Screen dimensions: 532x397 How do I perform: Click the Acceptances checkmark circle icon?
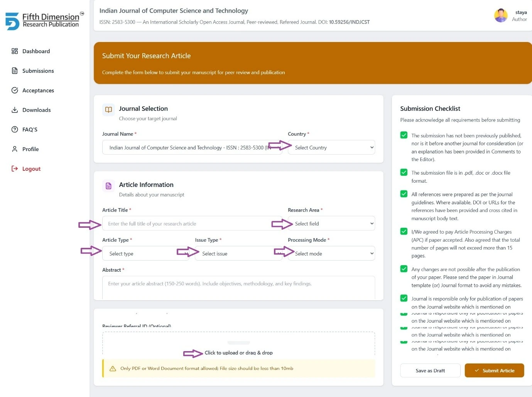15,90
